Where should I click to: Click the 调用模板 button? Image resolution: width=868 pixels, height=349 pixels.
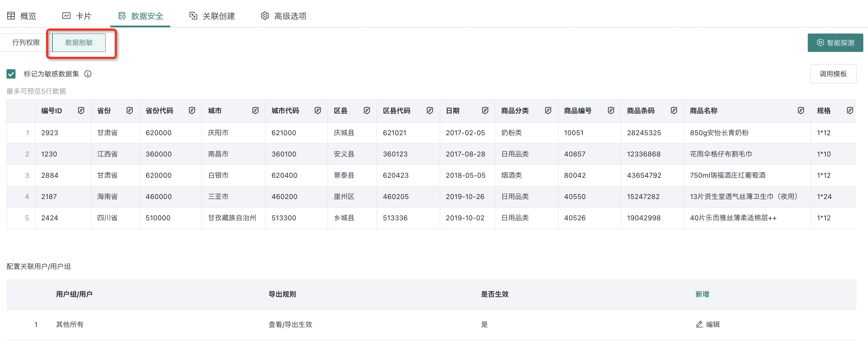pyautogui.click(x=833, y=74)
